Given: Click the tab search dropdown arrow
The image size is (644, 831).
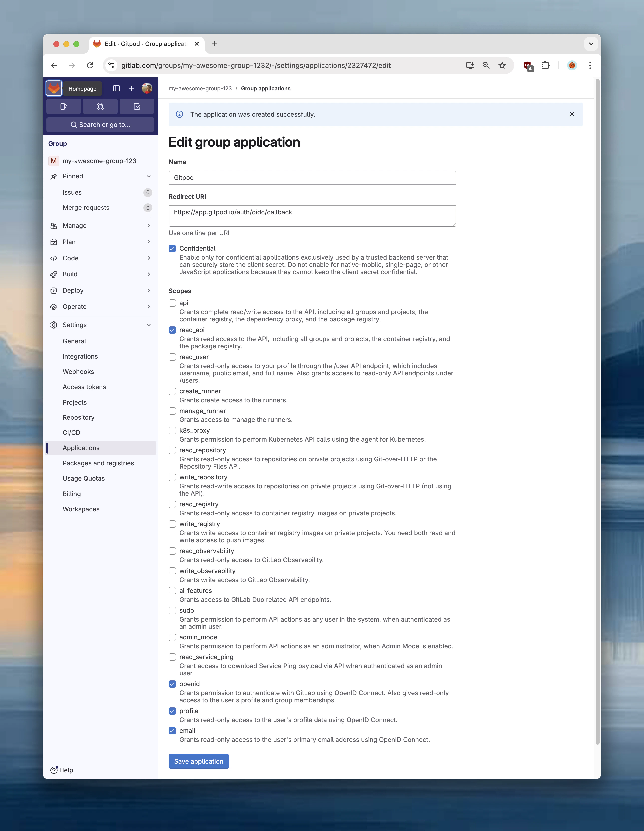Looking at the screenshot, I should (x=591, y=44).
